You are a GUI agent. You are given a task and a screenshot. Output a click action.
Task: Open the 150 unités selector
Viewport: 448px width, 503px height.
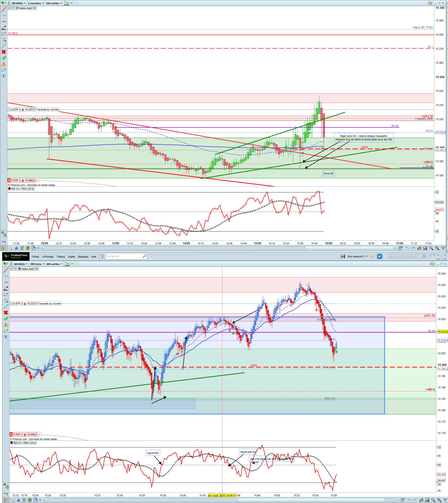(54, 3)
